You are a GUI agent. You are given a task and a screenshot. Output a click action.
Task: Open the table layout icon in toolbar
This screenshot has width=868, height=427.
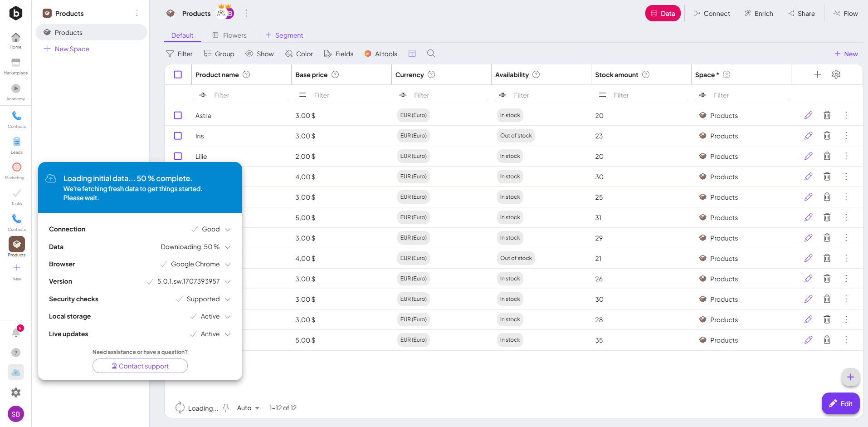pos(412,54)
